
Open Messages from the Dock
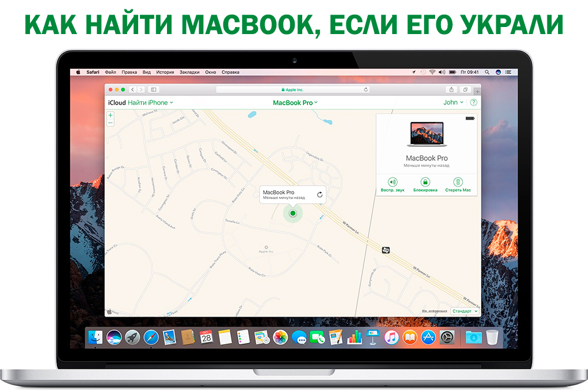[299, 337]
